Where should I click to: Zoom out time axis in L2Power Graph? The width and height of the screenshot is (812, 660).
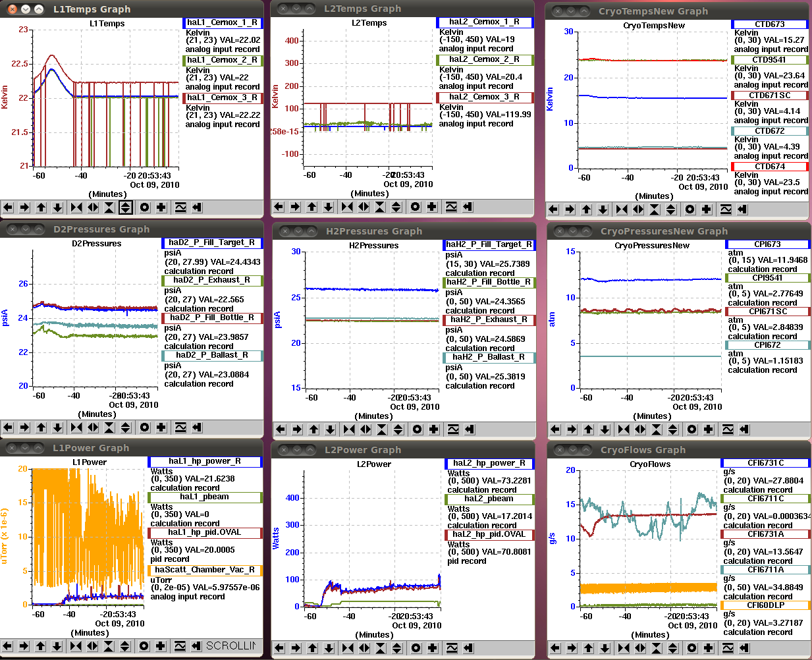pyautogui.click(x=364, y=648)
